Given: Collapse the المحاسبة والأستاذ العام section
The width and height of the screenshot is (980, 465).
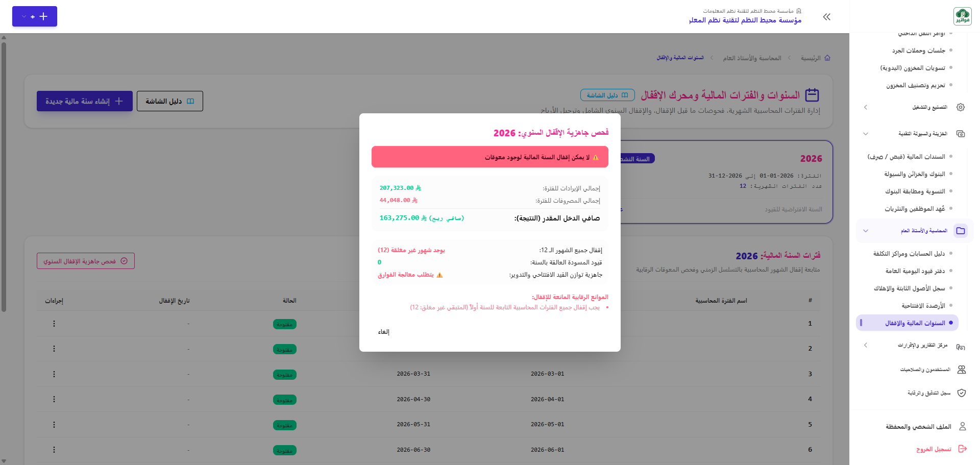Looking at the screenshot, I should coord(866,231).
